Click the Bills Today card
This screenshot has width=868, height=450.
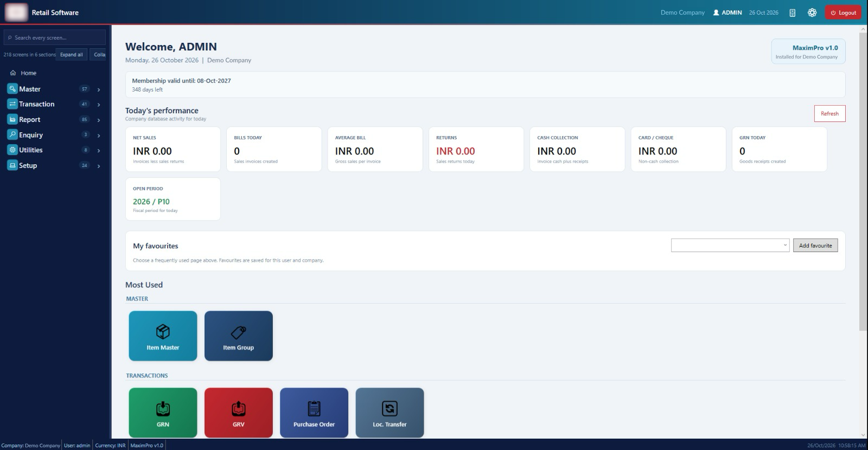pyautogui.click(x=274, y=149)
